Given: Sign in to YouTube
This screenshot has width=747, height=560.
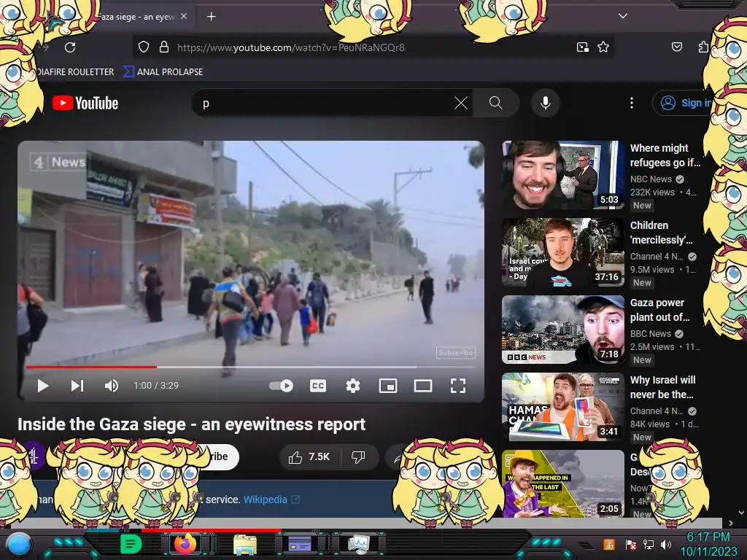Looking at the screenshot, I should click(685, 103).
